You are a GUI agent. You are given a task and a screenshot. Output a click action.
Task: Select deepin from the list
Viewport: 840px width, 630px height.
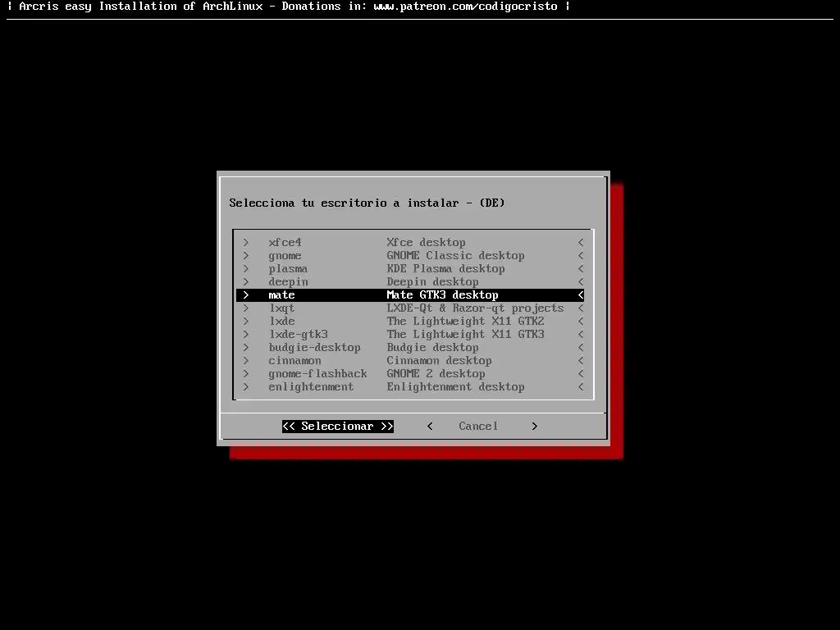(x=410, y=282)
